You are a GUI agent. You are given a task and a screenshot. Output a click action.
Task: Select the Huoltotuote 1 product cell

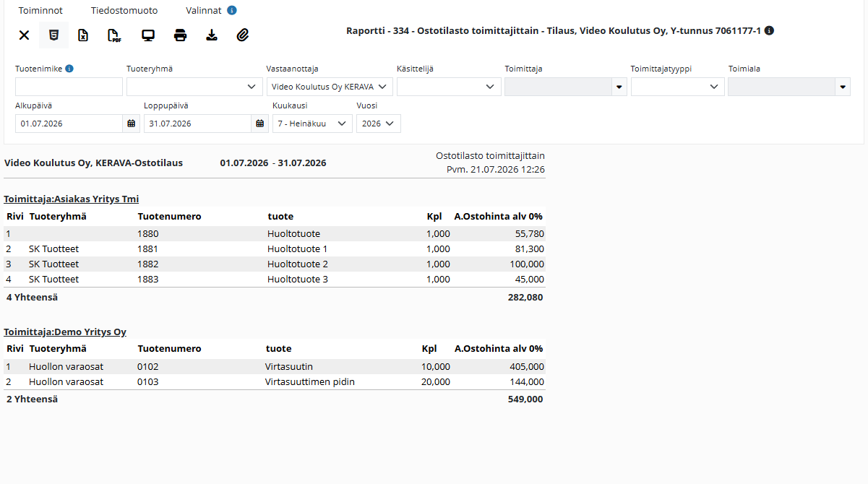pyautogui.click(x=298, y=249)
